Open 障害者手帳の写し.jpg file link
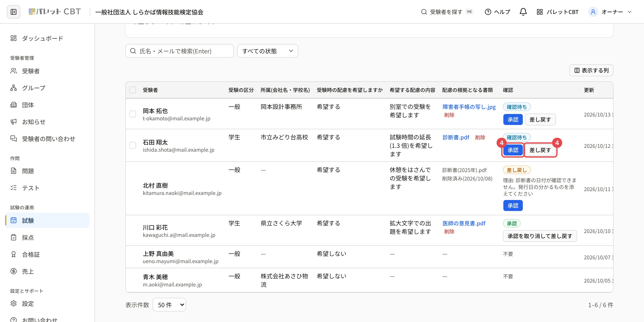 [469, 107]
